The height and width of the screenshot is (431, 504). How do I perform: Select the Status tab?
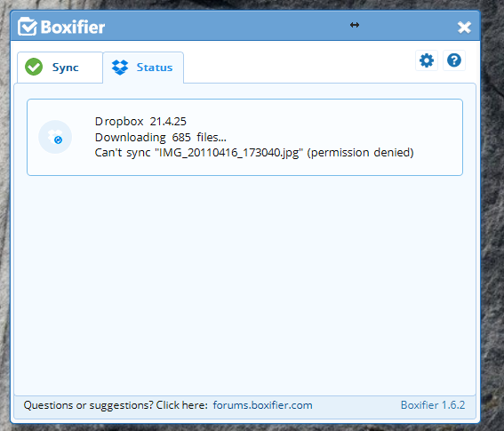tap(143, 68)
